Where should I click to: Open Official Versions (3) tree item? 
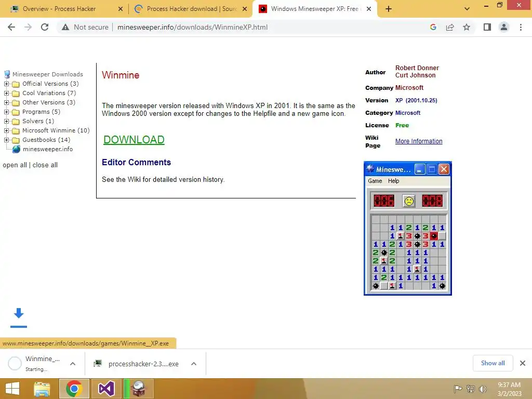tap(50, 84)
